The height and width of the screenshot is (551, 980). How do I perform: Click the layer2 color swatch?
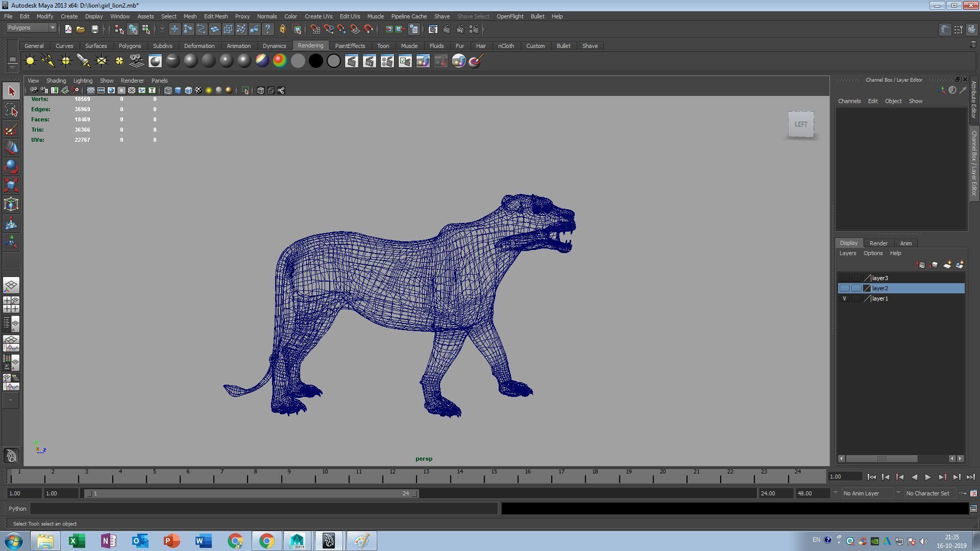867,289
